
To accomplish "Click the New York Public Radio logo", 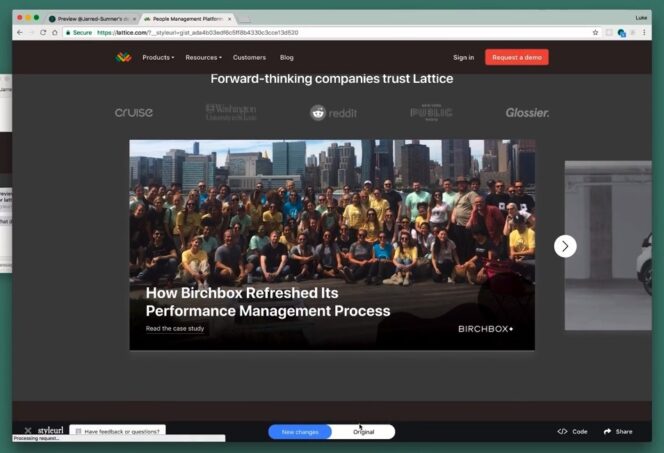I will 431,113.
